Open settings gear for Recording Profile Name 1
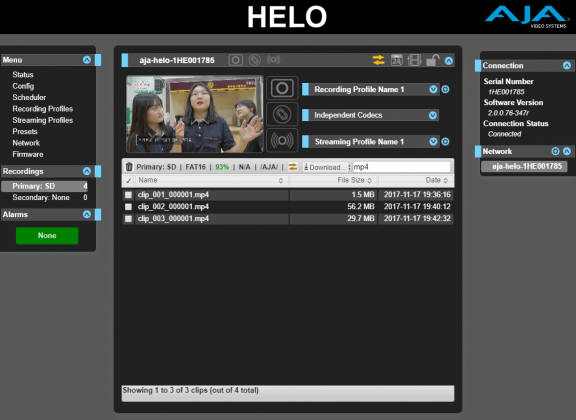The height and width of the screenshot is (420, 576). (445, 89)
